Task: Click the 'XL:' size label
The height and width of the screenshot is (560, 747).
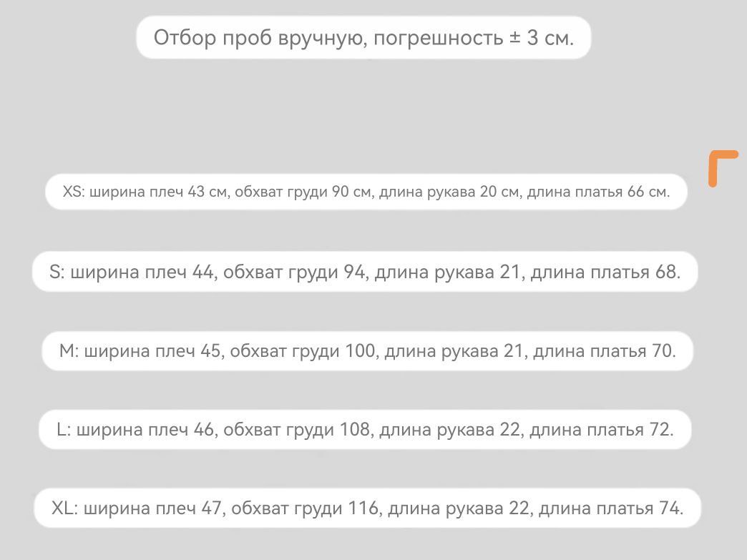Action: tap(64, 508)
